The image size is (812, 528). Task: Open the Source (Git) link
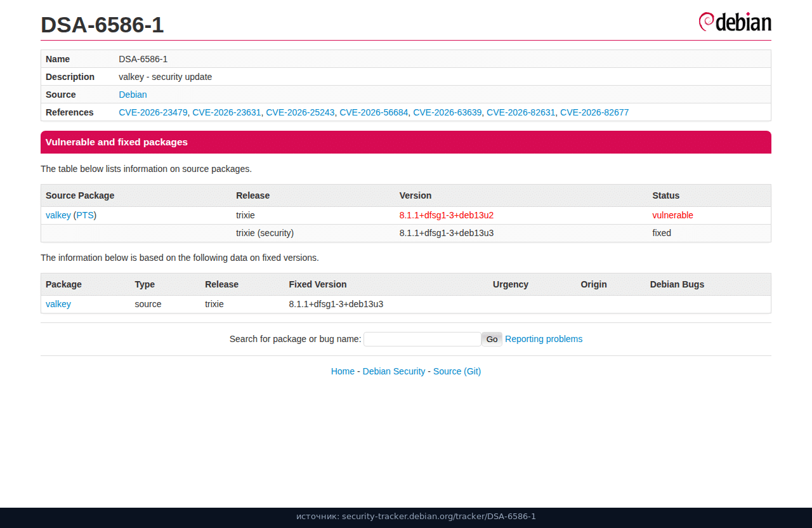pos(457,371)
